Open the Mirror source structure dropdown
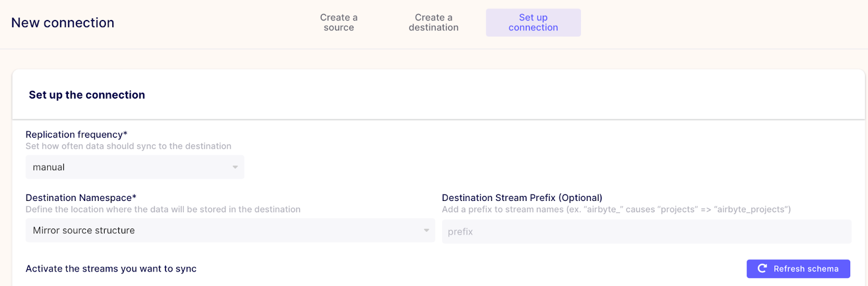 point(230,231)
